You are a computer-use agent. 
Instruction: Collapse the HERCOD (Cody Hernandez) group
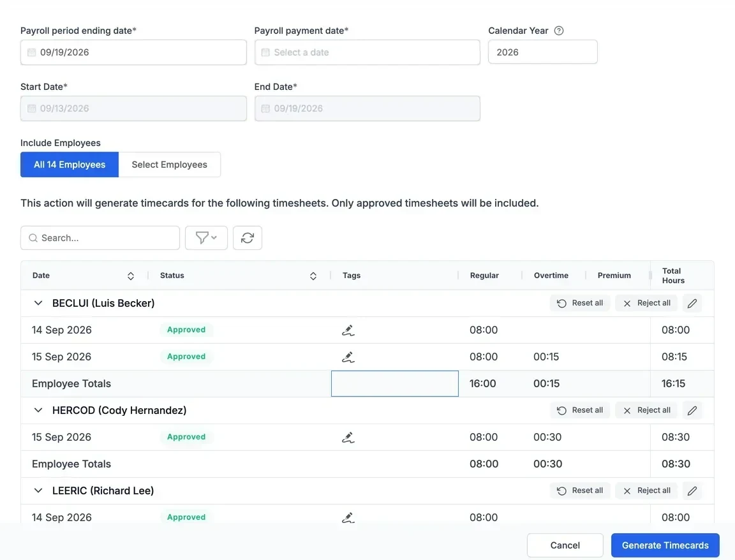(38, 411)
